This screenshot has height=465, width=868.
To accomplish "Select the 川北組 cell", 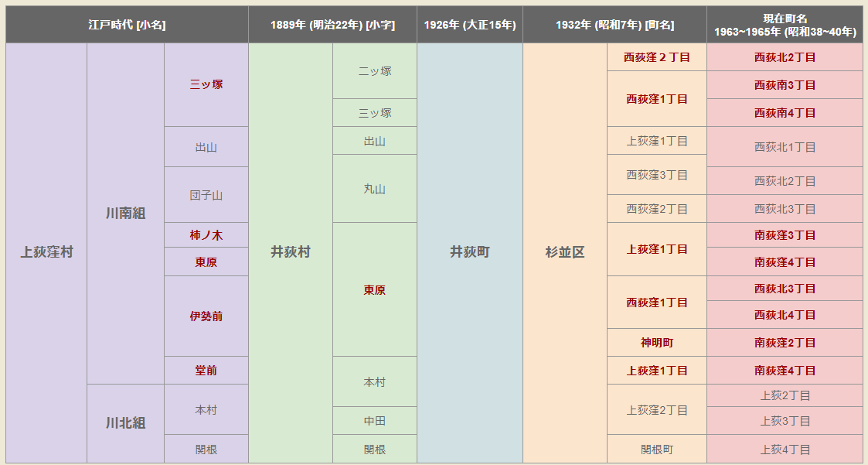I will pos(126,423).
